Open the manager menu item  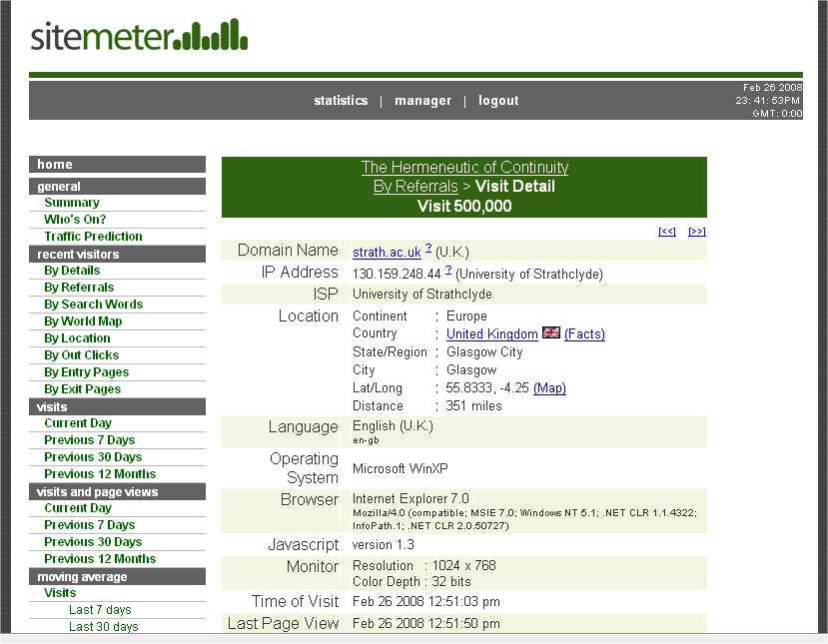423,100
